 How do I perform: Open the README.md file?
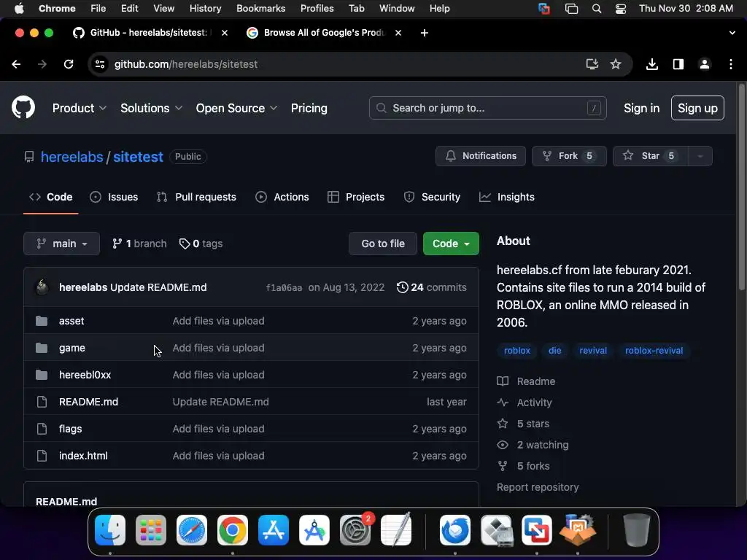[88, 402]
